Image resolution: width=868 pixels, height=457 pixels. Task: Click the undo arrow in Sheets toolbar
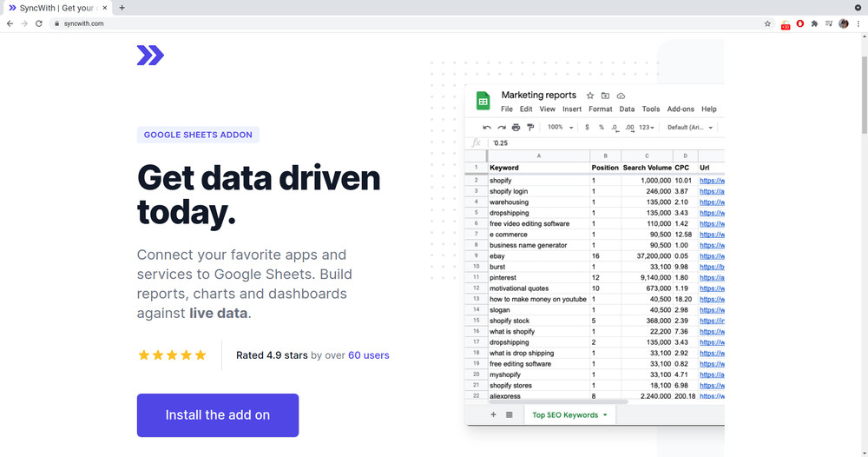click(x=487, y=128)
